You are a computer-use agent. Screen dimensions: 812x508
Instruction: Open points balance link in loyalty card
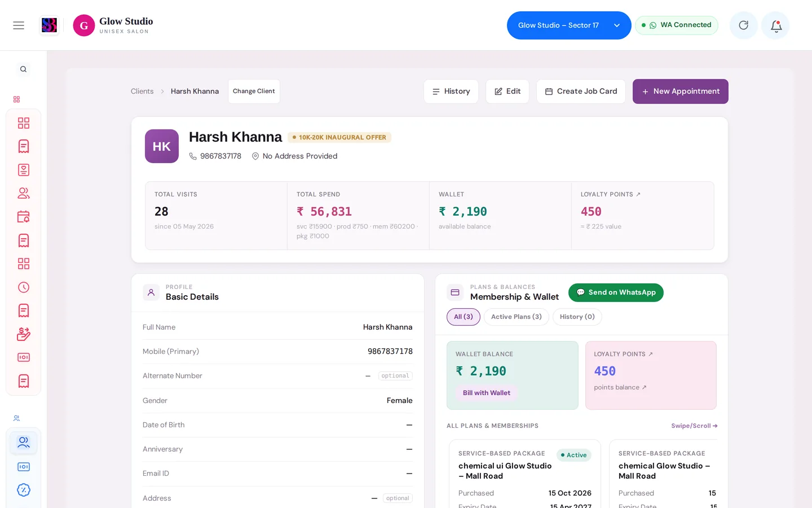click(620, 387)
